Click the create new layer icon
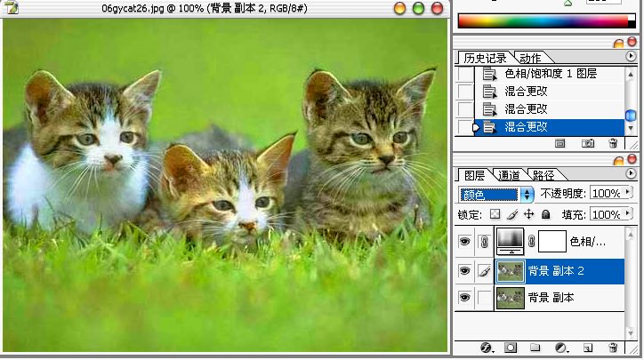Image resolution: width=644 pixels, height=360 pixels. 587,347
